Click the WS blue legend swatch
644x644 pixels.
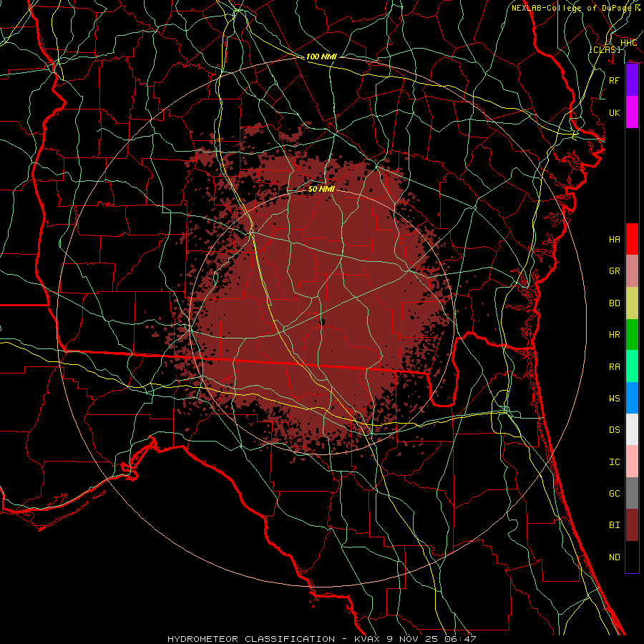click(x=632, y=398)
